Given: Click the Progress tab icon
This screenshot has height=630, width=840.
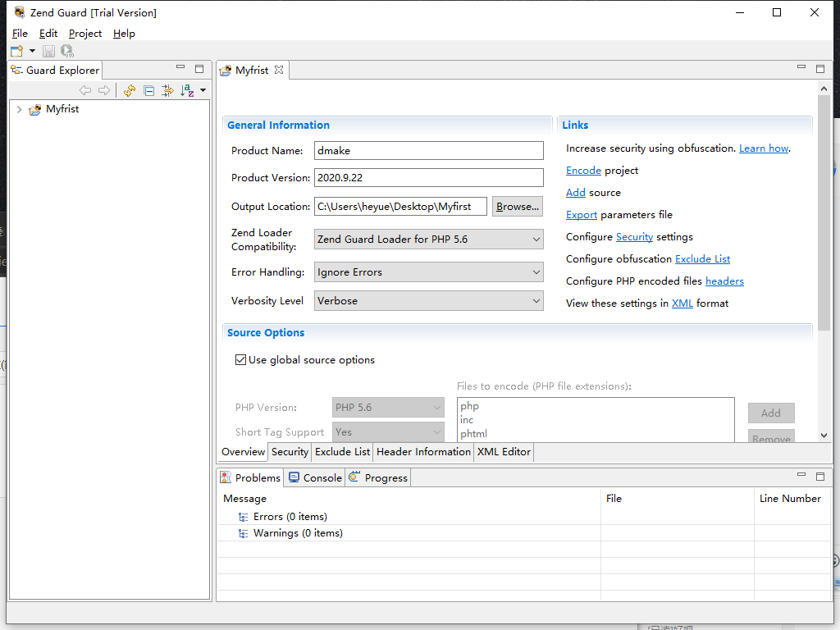Looking at the screenshot, I should click(354, 477).
